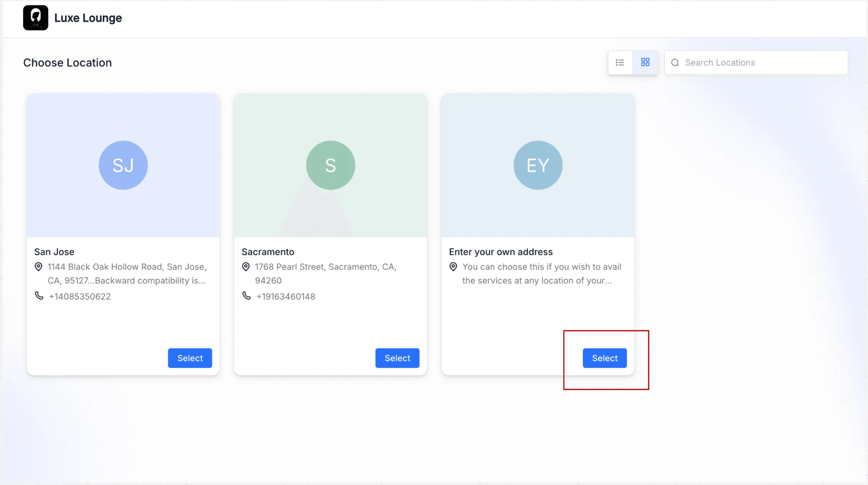This screenshot has width=868, height=485.
Task: Click the Luxe Lounge logo icon
Action: [36, 18]
